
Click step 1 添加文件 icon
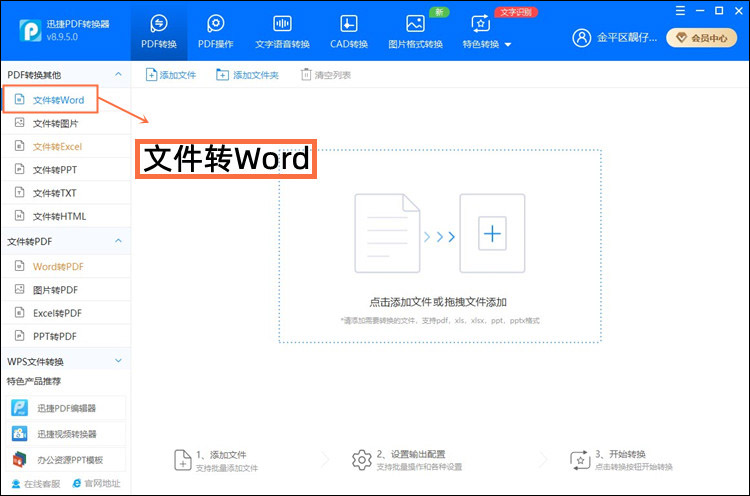(x=183, y=460)
